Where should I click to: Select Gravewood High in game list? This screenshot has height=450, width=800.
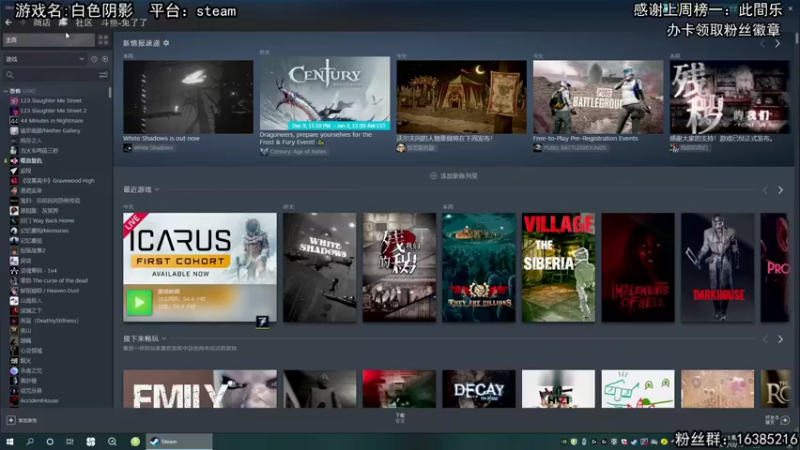pyautogui.click(x=57, y=181)
